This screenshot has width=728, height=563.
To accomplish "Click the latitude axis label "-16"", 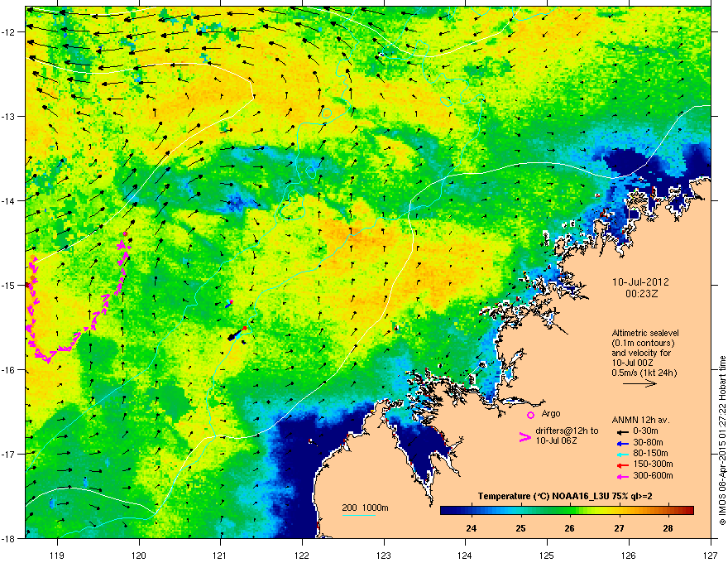I will [9, 370].
